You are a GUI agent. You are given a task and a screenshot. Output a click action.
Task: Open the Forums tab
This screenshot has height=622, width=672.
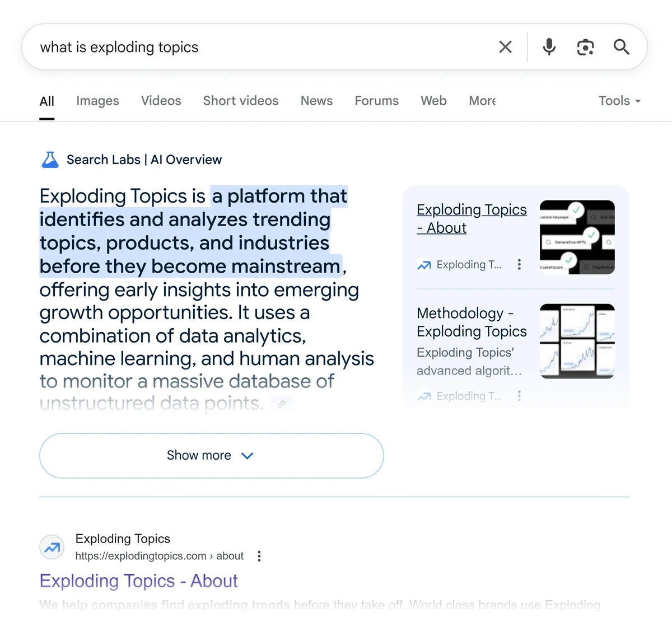(377, 101)
